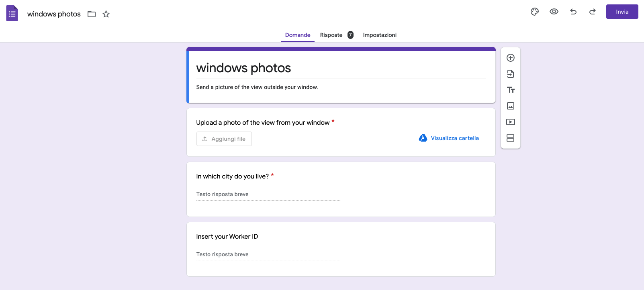Image resolution: width=644 pixels, height=290 pixels.
Task: Open the Visualizza cartella Drive link
Action: (454, 138)
